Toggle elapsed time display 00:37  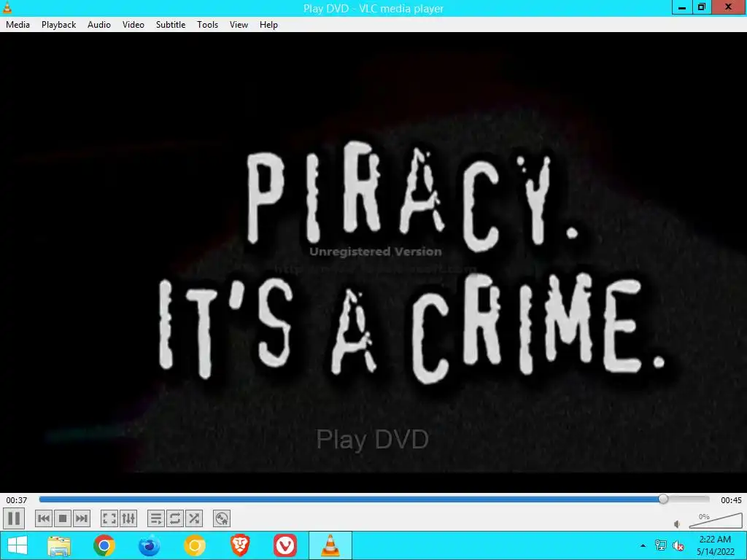pyautogui.click(x=17, y=500)
